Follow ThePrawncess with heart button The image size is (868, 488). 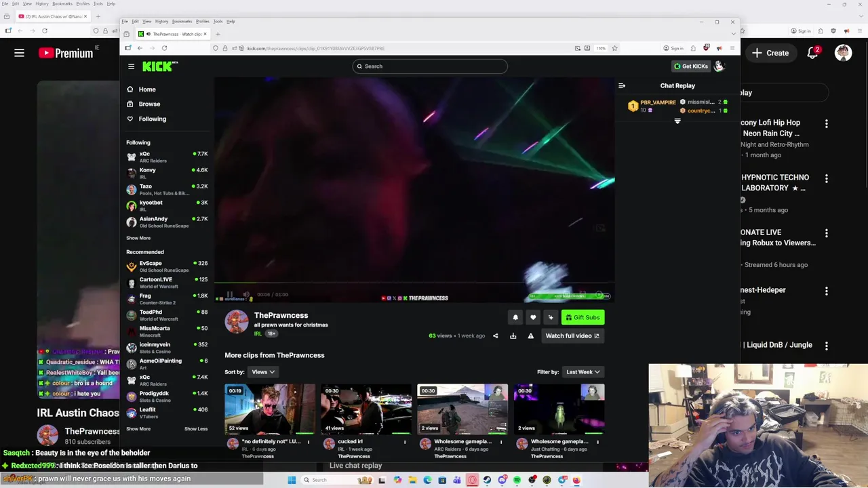point(533,317)
